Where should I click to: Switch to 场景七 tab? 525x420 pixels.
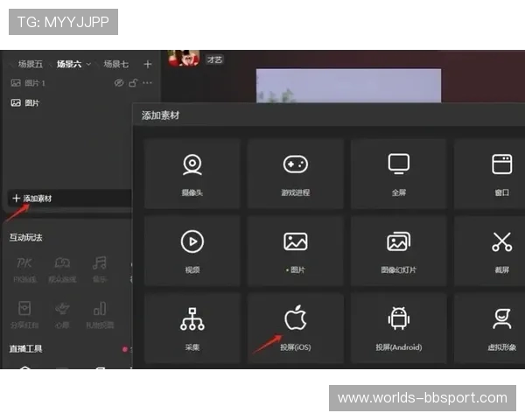pyautogui.click(x=115, y=64)
